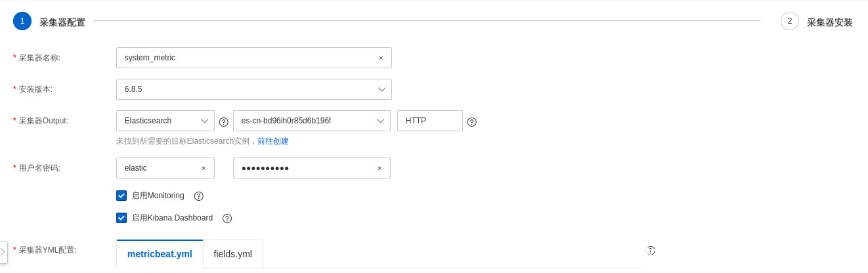Click the HTTP protocol field

(x=430, y=121)
